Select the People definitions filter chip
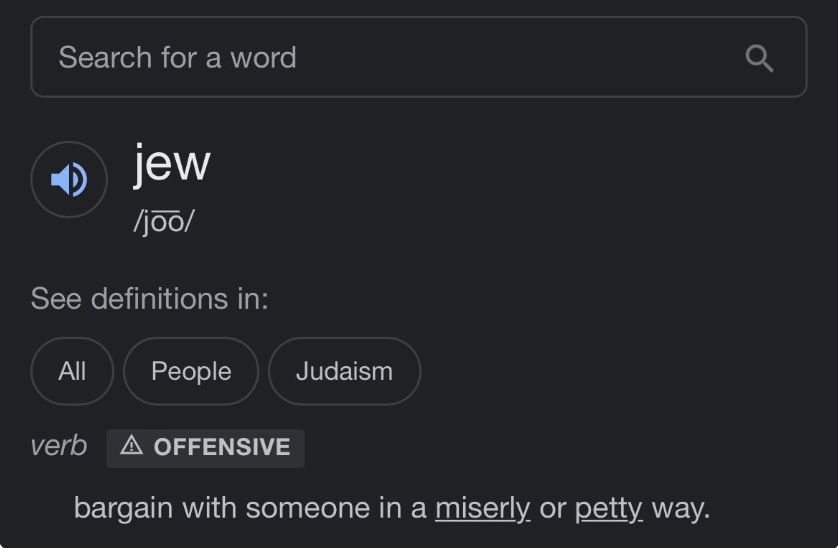 pyautogui.click(x=191, y=371)
